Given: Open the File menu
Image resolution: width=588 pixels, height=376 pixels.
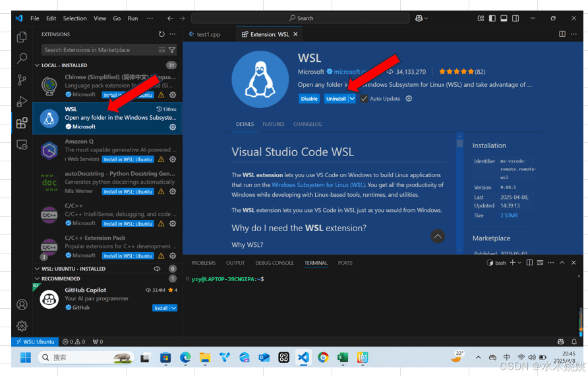Looking at the screenshot, I should click(x=34, y=18).
